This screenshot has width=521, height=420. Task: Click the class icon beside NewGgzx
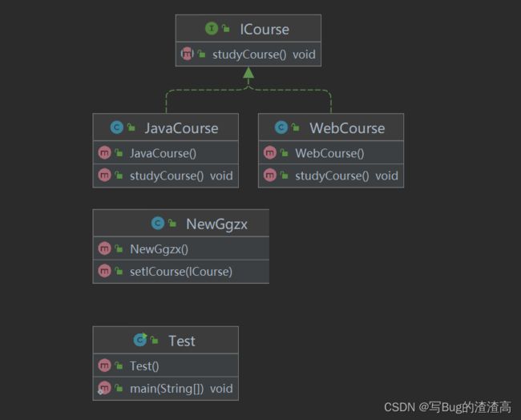click(158, 223)
